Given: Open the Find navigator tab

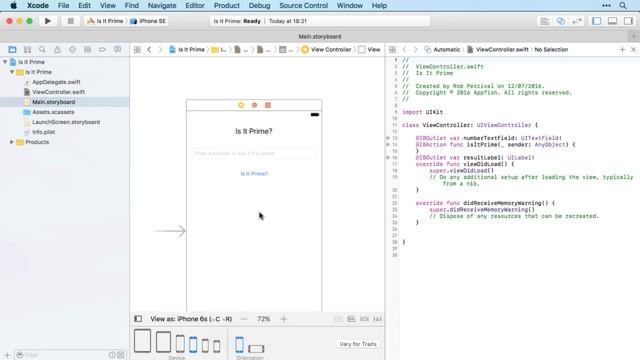Looking at the screenshot, I should (x=42, y=49).
